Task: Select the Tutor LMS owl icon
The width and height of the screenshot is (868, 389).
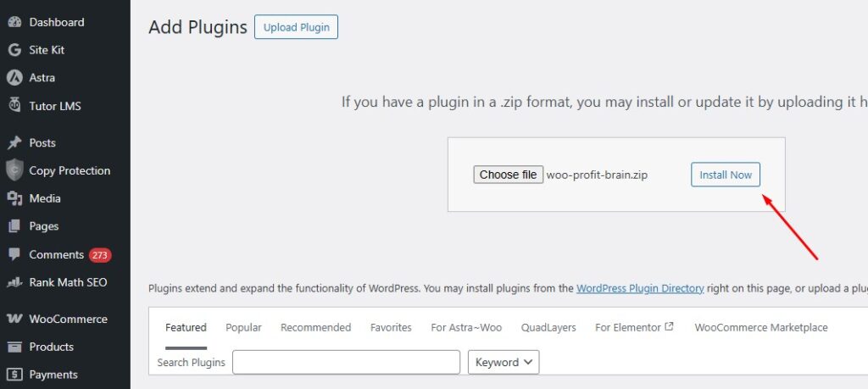Action: (x=14, y=106)
